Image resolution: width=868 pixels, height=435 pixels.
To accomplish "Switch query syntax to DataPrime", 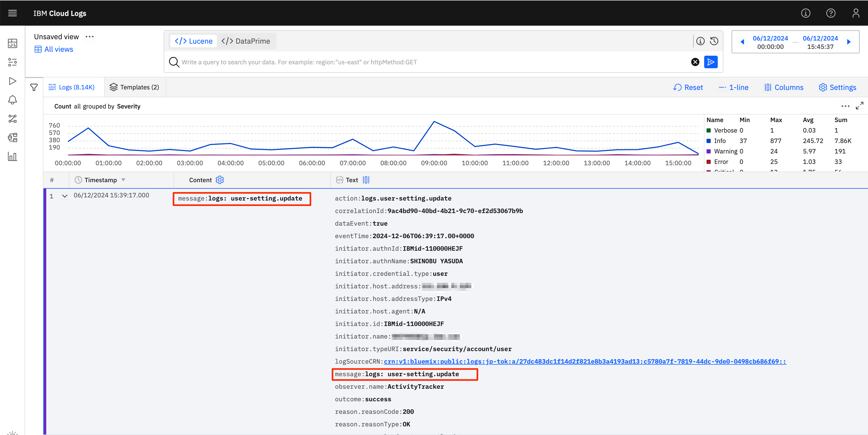I will [246, 41].
